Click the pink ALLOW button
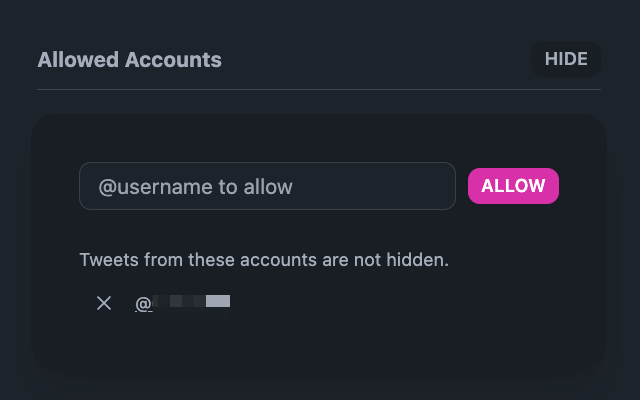Image resolution: width=640 pixels, height=400 pixels. click(x=513, y=186)
